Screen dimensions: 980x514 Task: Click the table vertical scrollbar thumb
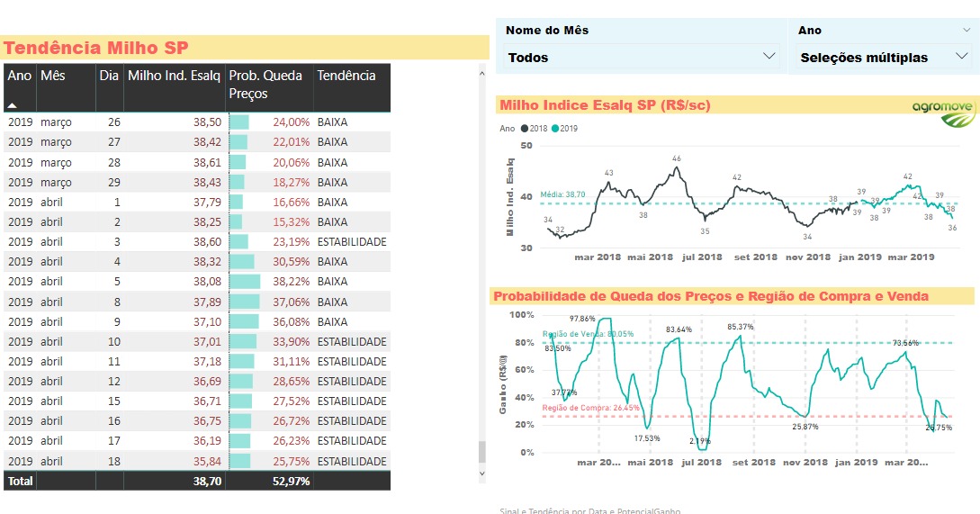click(481, 451)
